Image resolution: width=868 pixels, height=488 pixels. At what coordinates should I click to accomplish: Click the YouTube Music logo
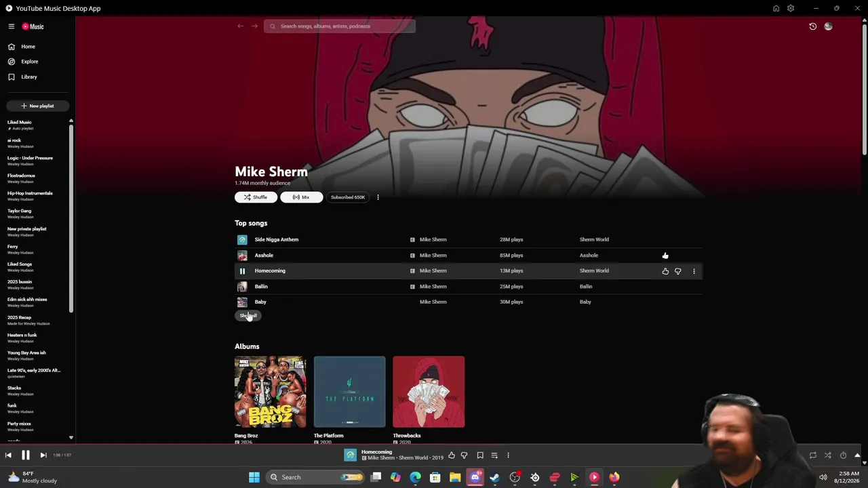coord(33,26)
